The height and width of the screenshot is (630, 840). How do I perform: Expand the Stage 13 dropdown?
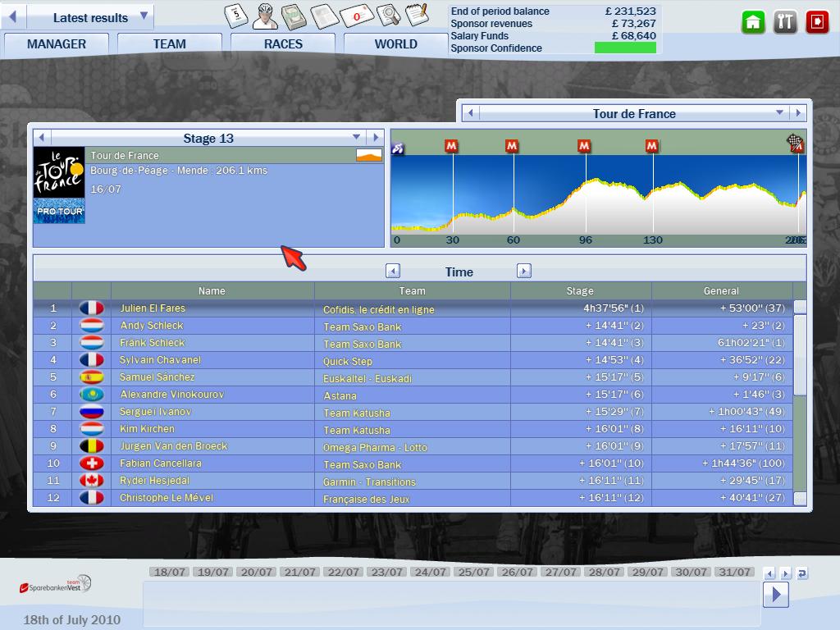point(356,138)
